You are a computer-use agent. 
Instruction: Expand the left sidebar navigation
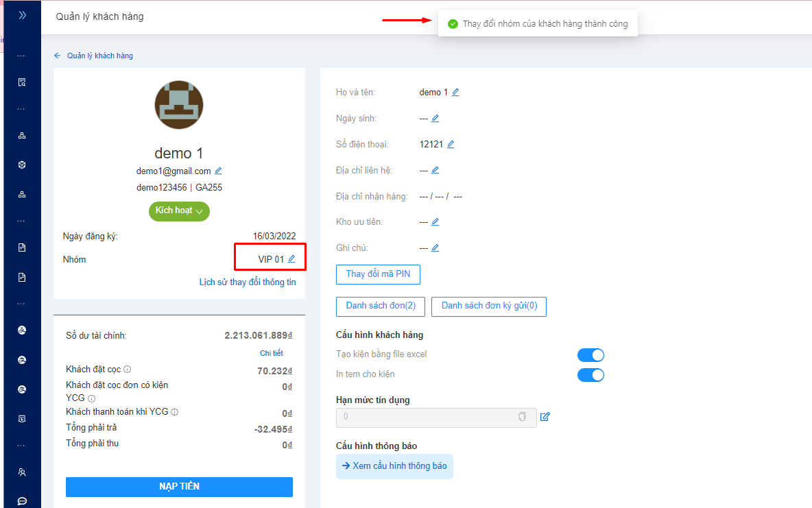pos(22,14)
